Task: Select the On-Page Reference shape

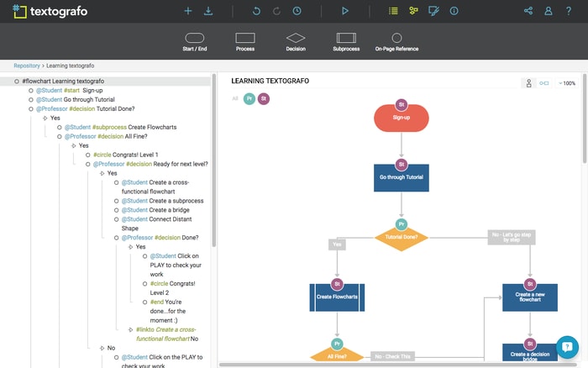Action: (x=396, y=42)
